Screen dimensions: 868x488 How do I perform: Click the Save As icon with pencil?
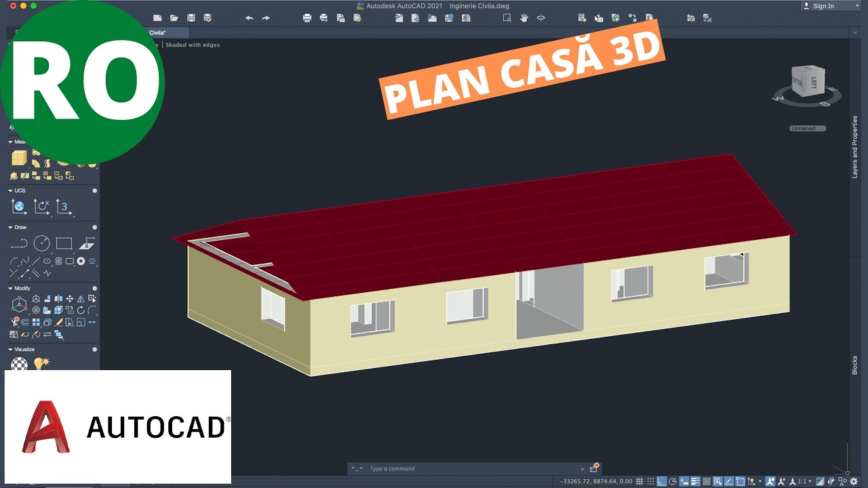coord(208,18)
